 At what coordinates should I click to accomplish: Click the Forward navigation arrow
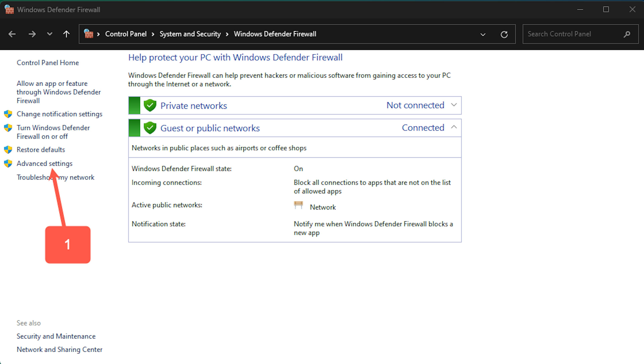[x=32, y=34]
